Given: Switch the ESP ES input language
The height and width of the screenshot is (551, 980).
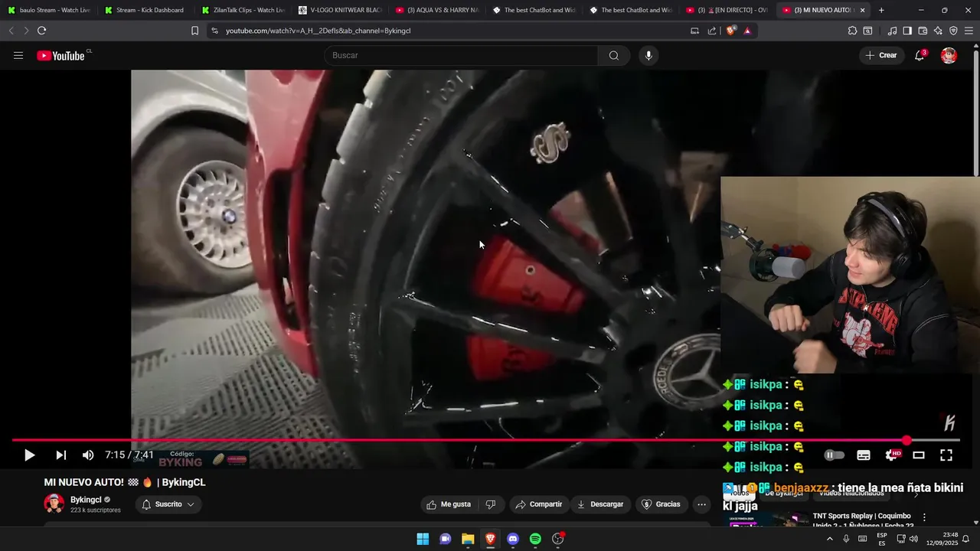Looking at the screenshot, I should pyautogui.click(x=882, y=539).
